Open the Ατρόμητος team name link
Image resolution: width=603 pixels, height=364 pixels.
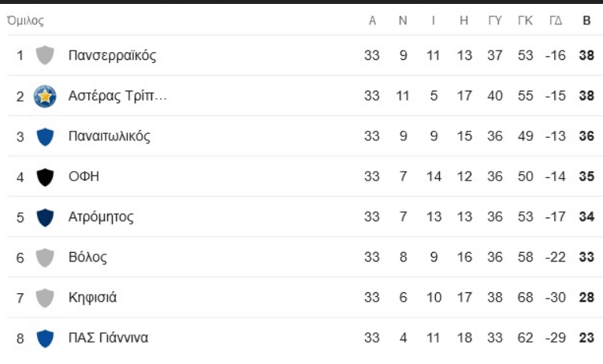(x=101, y=217)
